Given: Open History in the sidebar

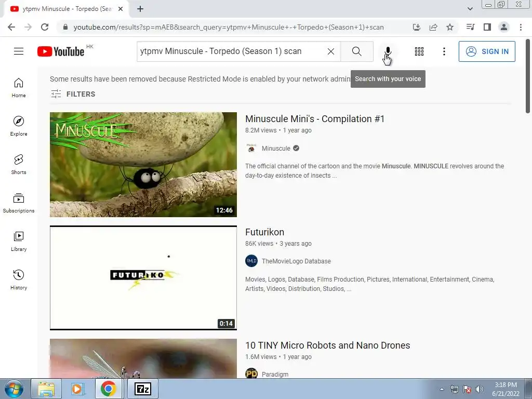Looking at the screenshot, I should click(19, 280).
